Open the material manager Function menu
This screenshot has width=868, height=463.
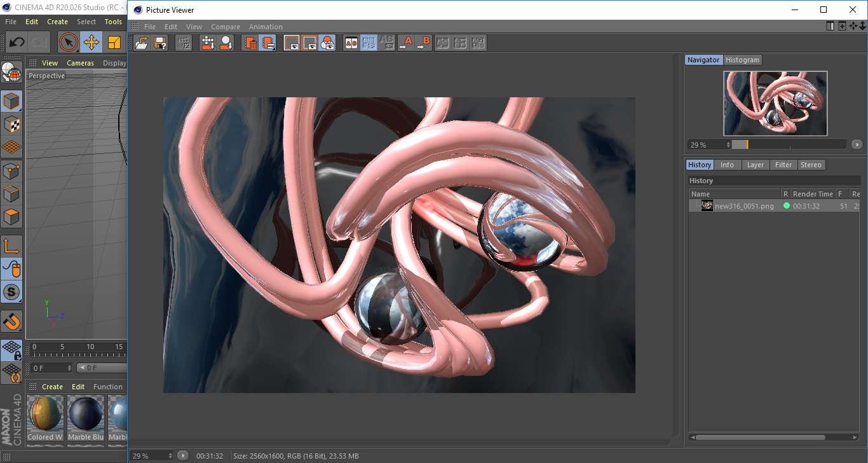(107, 387)
